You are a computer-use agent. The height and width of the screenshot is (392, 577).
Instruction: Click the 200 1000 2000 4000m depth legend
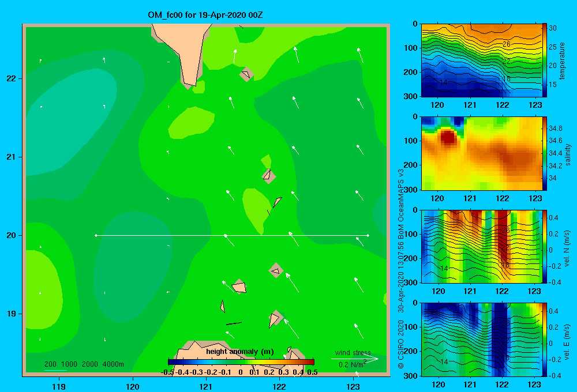[84, 364]
